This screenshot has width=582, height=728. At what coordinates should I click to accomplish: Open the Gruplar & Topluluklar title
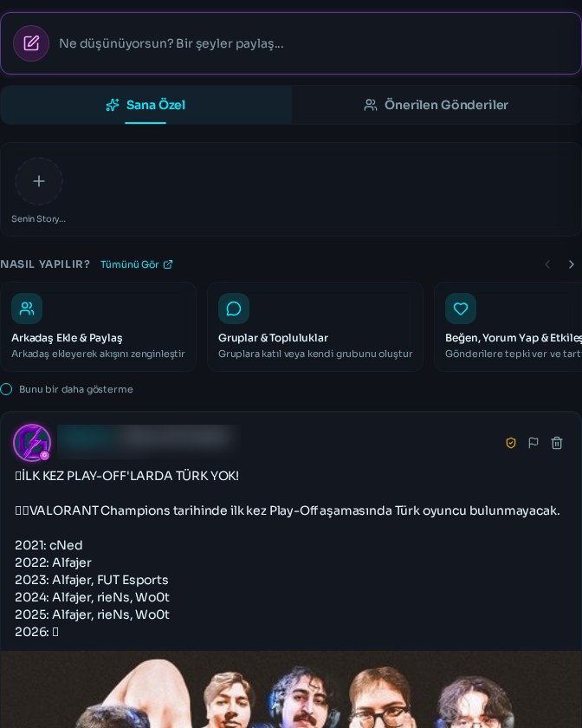pos(273,337)
